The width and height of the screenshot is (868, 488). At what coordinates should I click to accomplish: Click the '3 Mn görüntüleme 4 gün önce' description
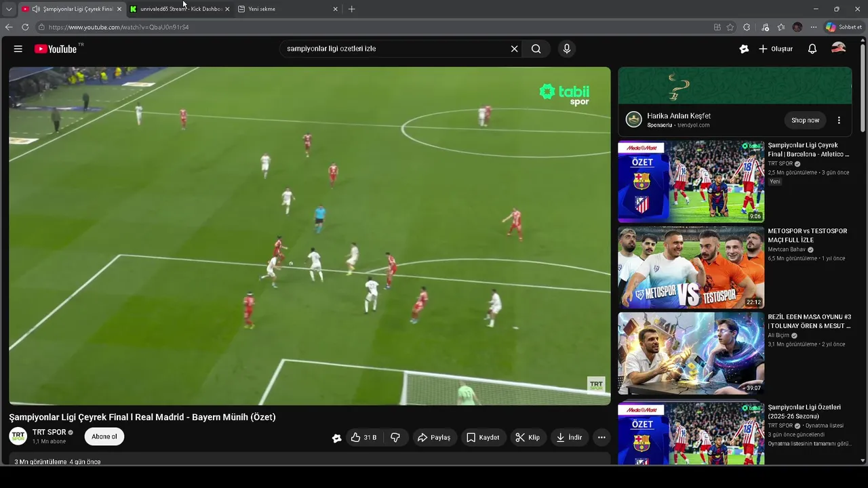tap(58, 462)
